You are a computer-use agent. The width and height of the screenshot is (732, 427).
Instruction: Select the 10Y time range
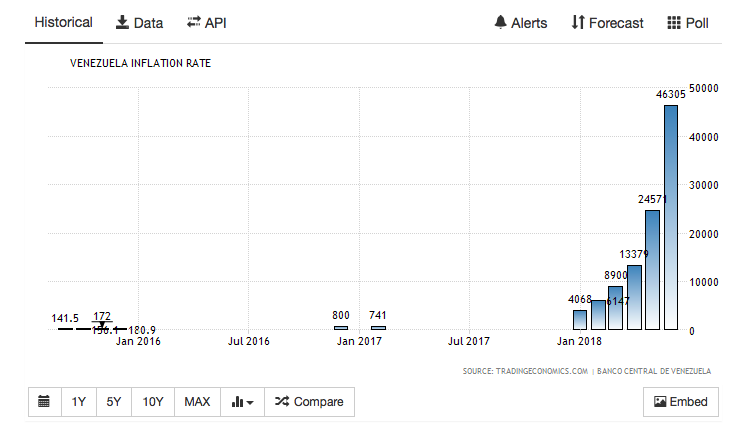[153, 402]
